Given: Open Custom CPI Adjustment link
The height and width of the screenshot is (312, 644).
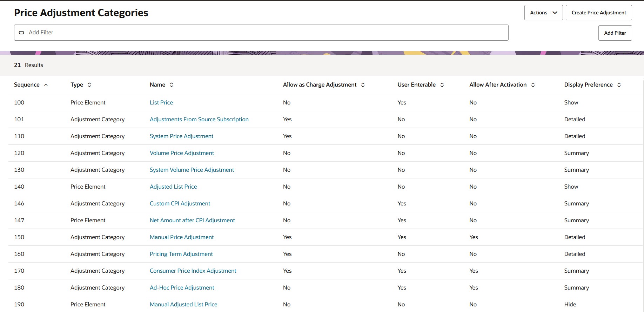Looking at the screenshot, I should click(x=180, y=203).
